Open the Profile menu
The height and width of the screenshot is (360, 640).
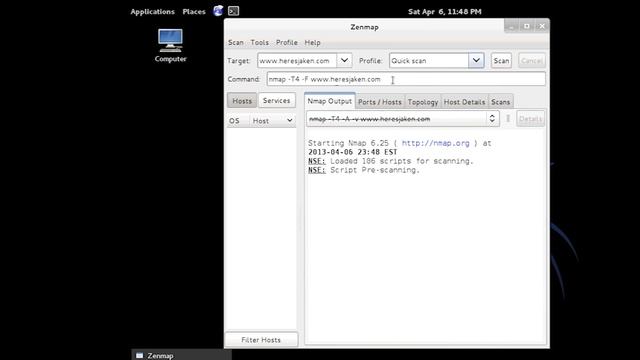(287, 42)
